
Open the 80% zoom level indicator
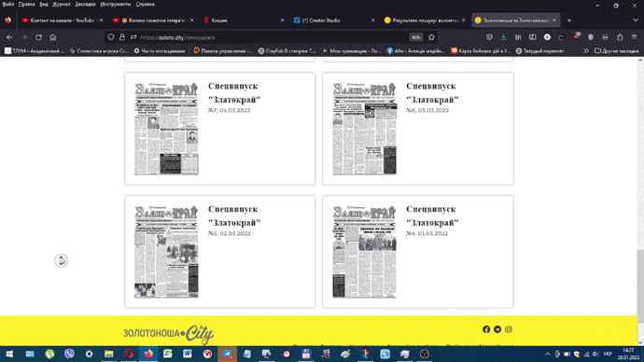416,37
